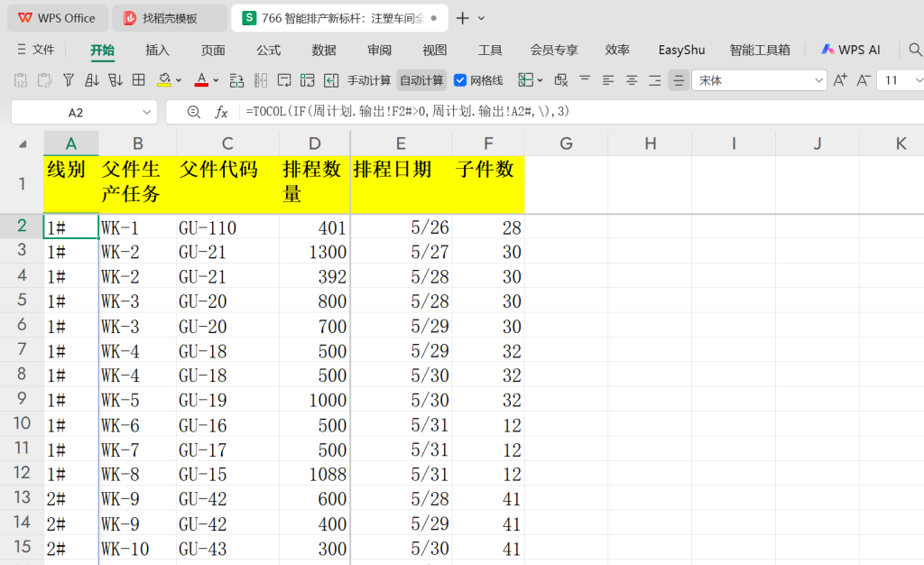Switch to the WPS Office home tab
This screenshot has height=565, width=924.
pyautogui.click(x=57, y=18)
